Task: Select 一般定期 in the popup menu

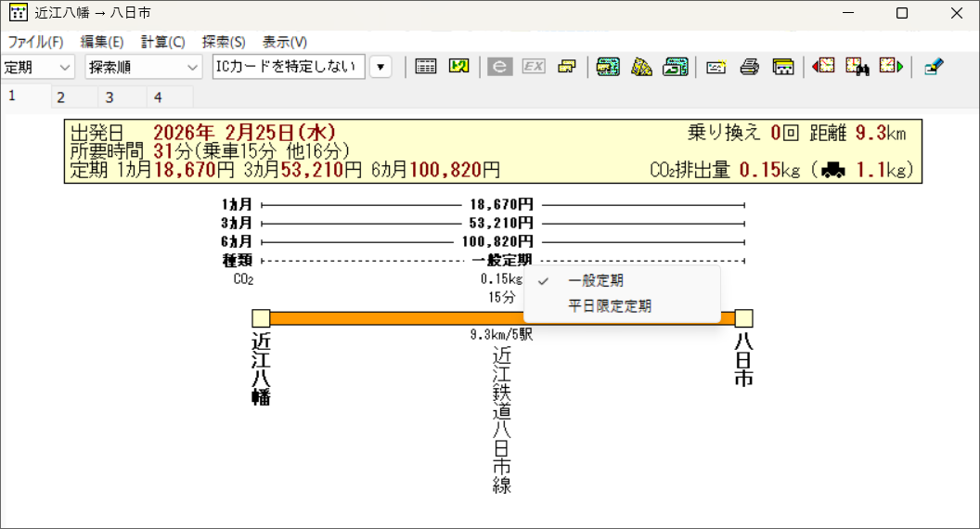Action: coord(622,281)
